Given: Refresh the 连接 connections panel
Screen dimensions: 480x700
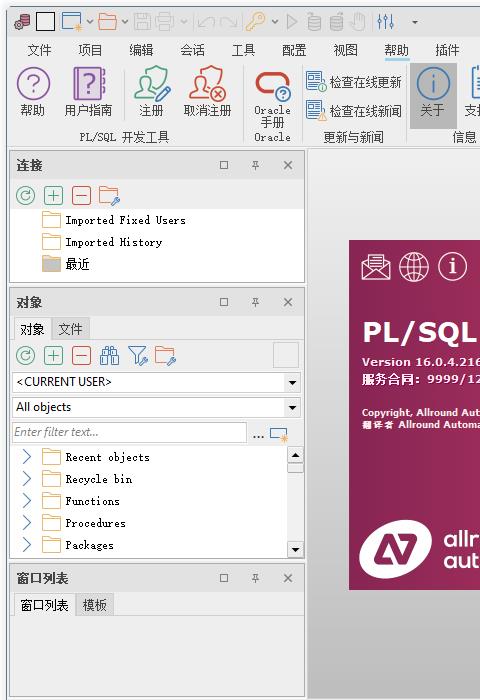Looking at the screenshot, I should (25, 196).
